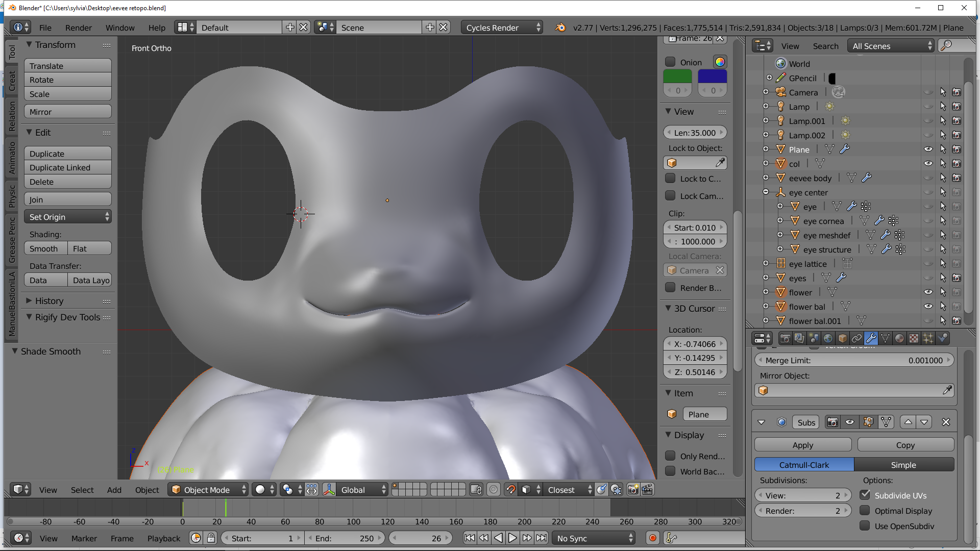Click the 3D manipulator toggle icon
Image resolution: width=980 pixels, height=551 pixels.
[329, 490]
